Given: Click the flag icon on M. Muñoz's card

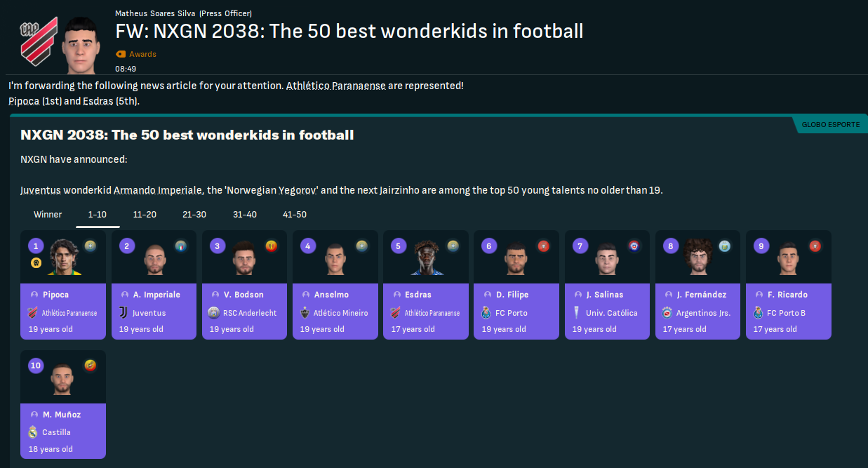Looking at the screenshot, I should [91, 366].
